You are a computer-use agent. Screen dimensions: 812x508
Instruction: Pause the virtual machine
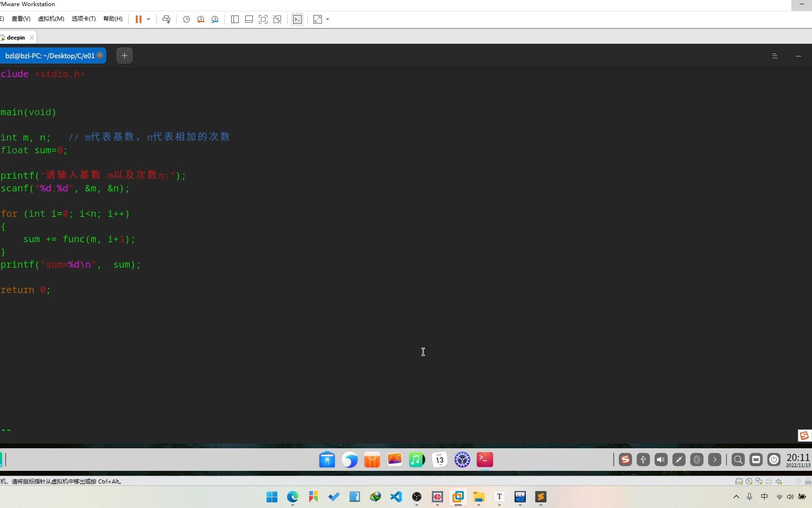[x=138, y=19]
